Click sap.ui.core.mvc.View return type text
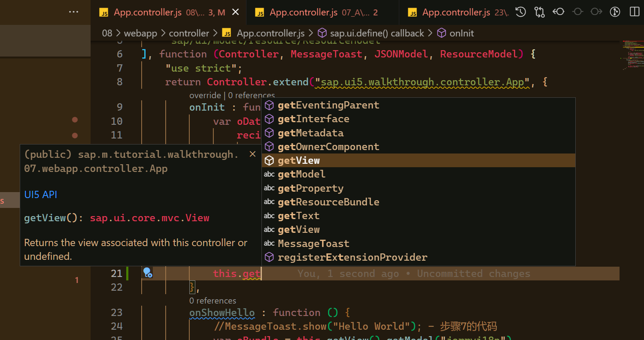The height and width of the screenshot is (340, 644). [150, 218]
